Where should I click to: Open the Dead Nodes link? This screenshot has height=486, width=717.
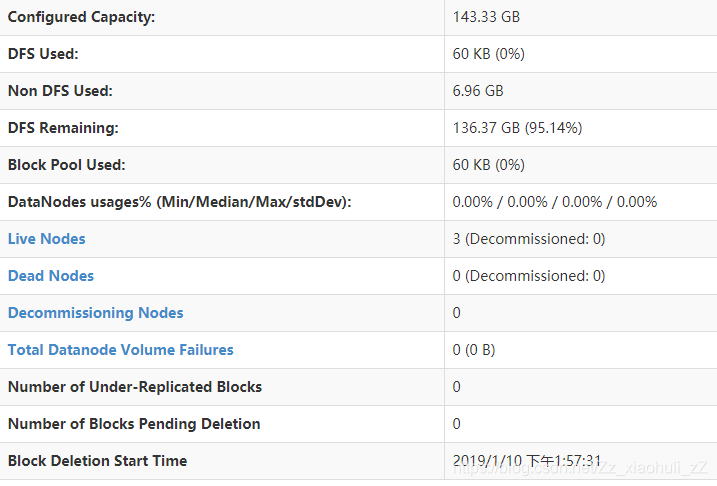pyautogui.click(x=51, y=276)
